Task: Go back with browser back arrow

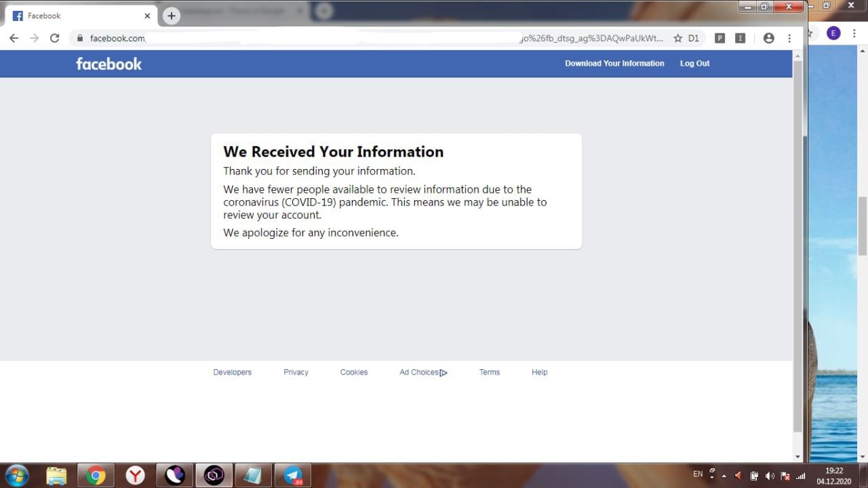Action: point(14,38)
